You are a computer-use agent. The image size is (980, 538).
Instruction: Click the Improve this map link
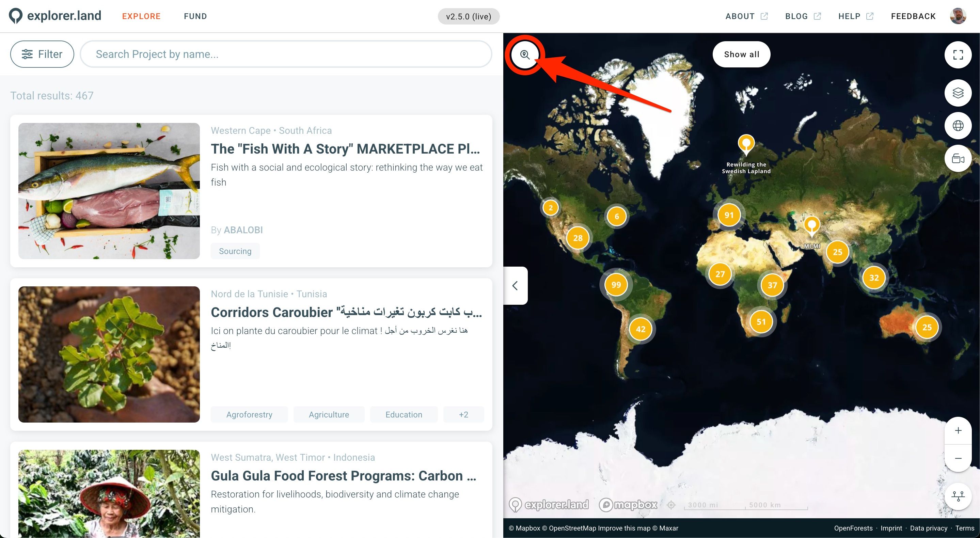[624, 528]
